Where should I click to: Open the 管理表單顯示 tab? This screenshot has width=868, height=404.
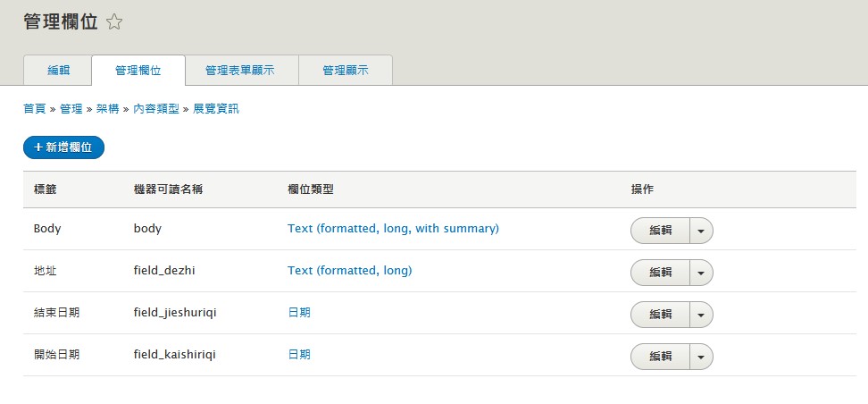[x=239, y=70]
